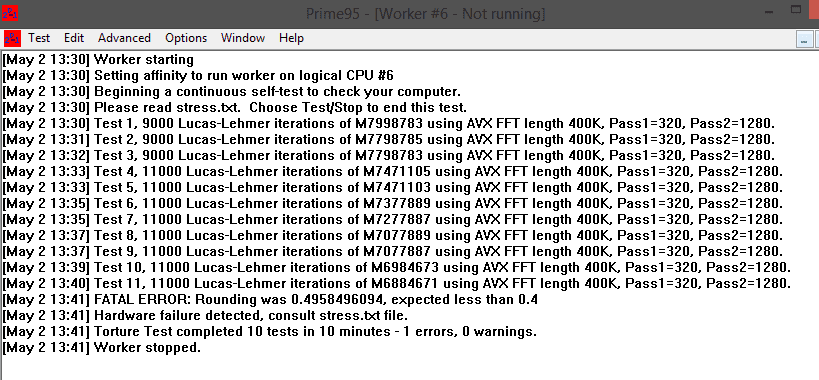Click the Test 3 line with M7798783
Viewport: 819px width, 380px height.
[389, 156]
